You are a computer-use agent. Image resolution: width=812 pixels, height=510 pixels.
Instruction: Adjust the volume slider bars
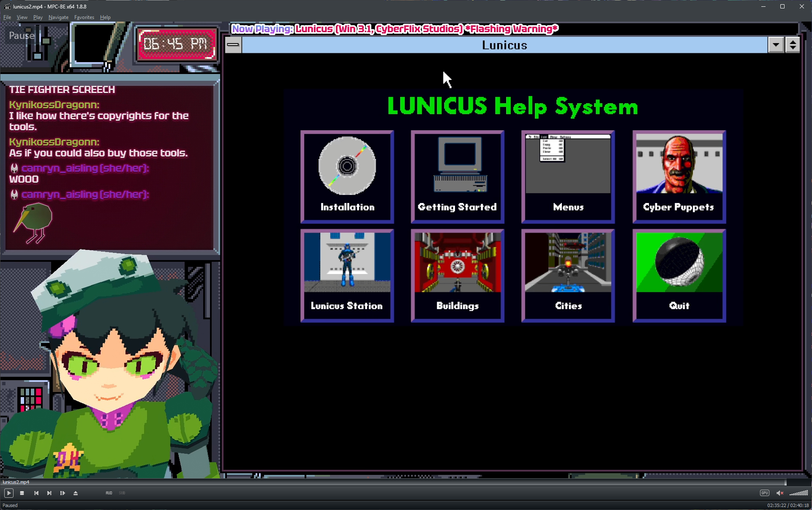[799, 493]
